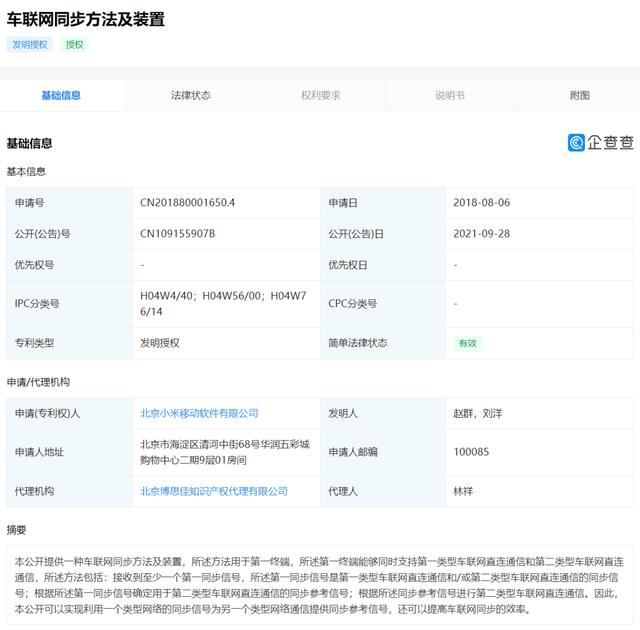The height and width of the screenshot is (630, 640).
Task: Open the 法律状态 tab
Action: pos(191,95)
